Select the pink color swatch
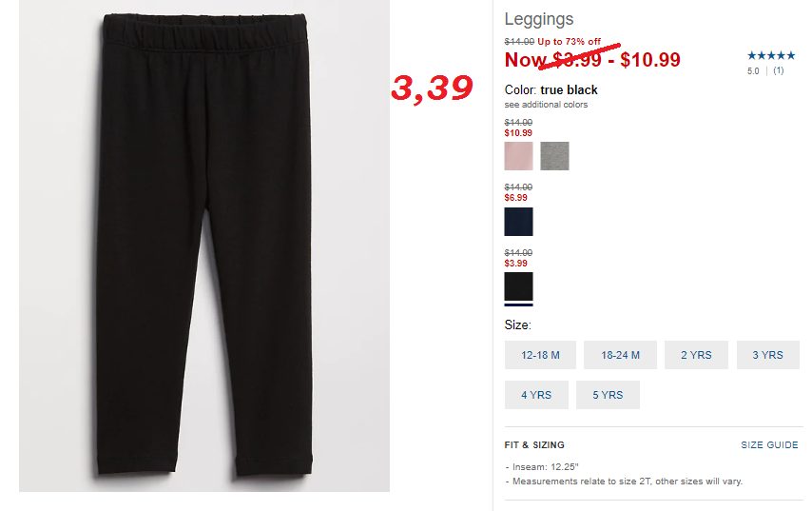Image resolution: width=812 pixels, height=511 pixels. [518, 156]
